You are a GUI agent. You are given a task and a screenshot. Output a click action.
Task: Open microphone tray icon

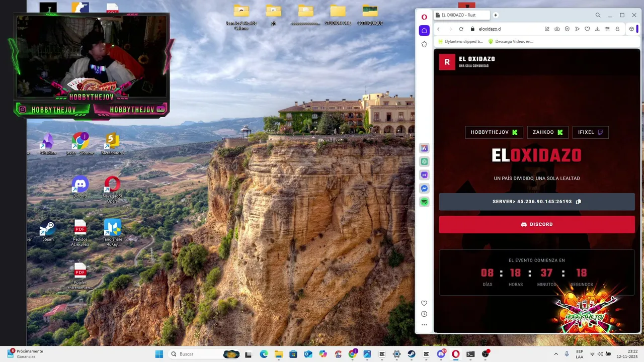[567, 354]
